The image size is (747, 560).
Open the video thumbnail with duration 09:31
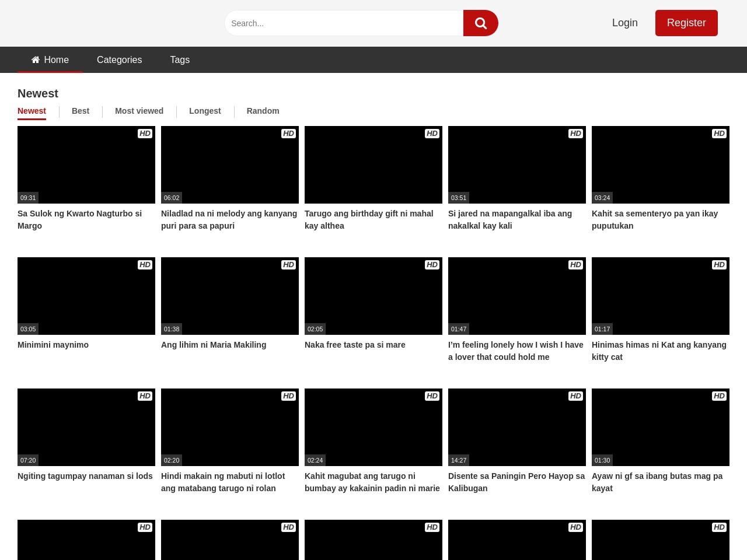86,164
